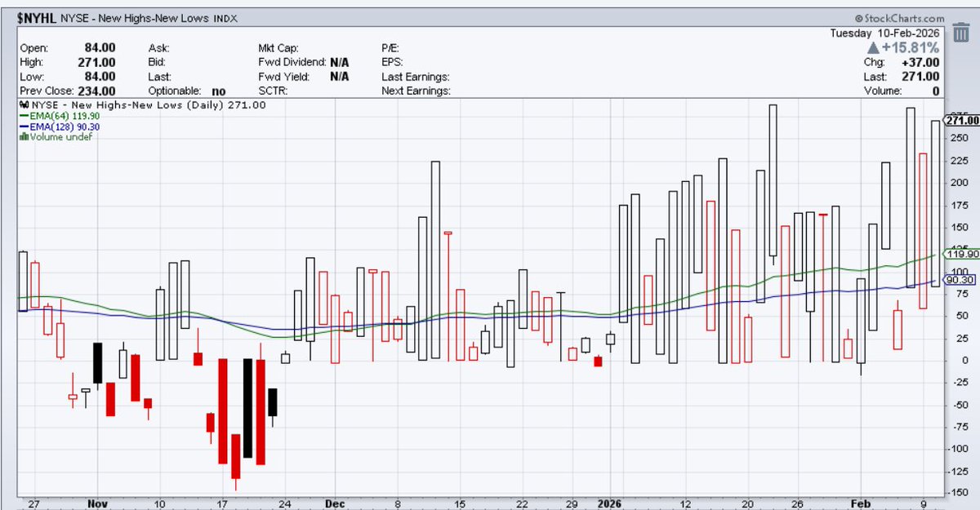Click the Nov label on the date axis
The image size is (980, 510).
pos(96,504)
